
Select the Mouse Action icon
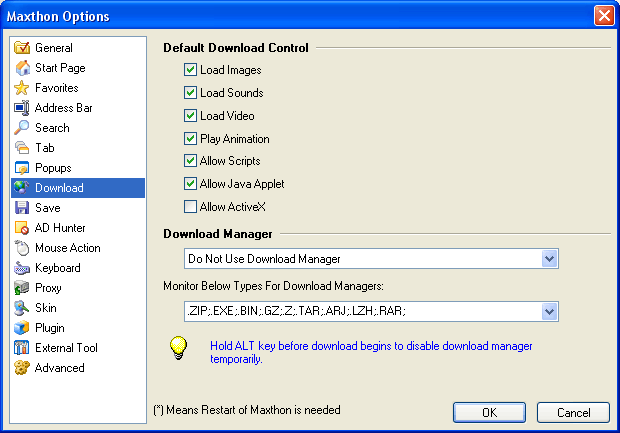(22, 248)
